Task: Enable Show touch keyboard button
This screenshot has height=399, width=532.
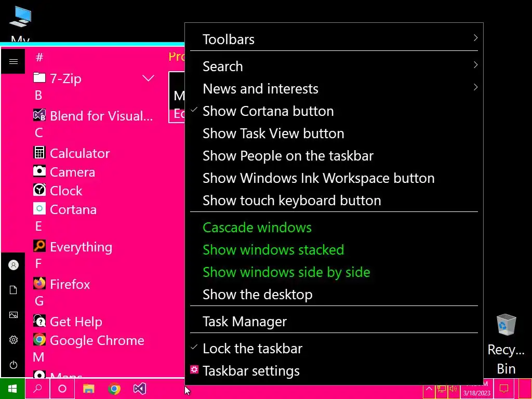Action: pyautogui.click(x=334, y=200)
